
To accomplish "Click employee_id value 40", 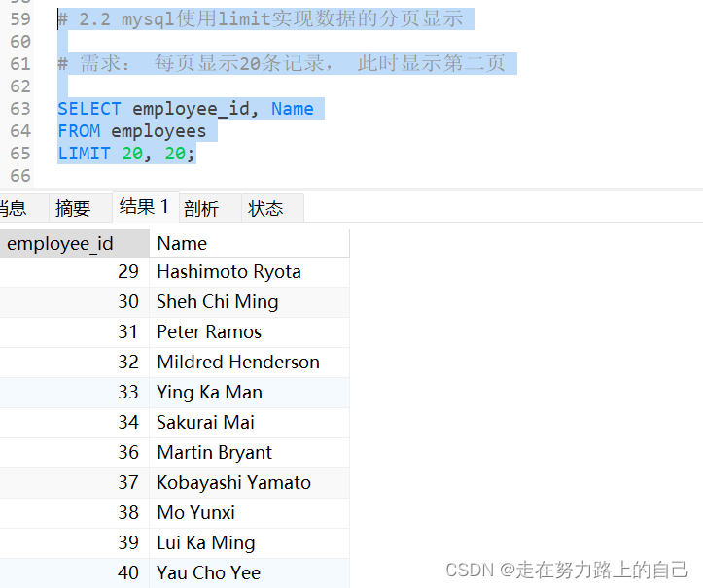I will point(75,572).
